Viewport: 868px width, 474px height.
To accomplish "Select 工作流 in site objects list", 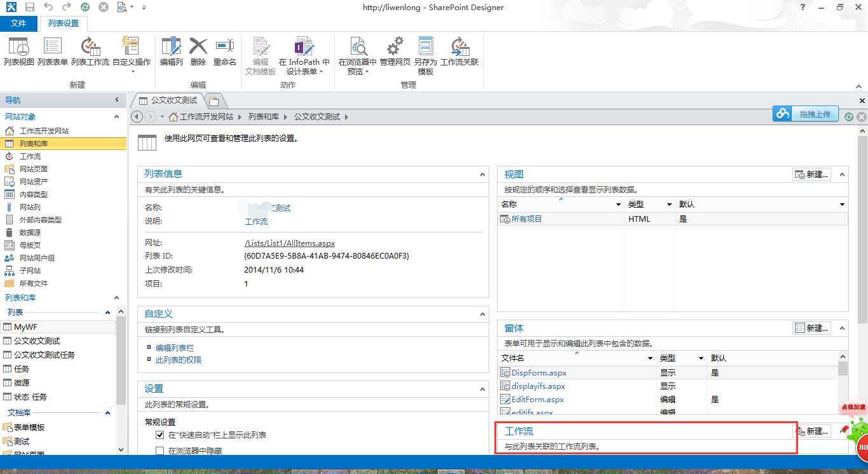I will coord(30,156).
